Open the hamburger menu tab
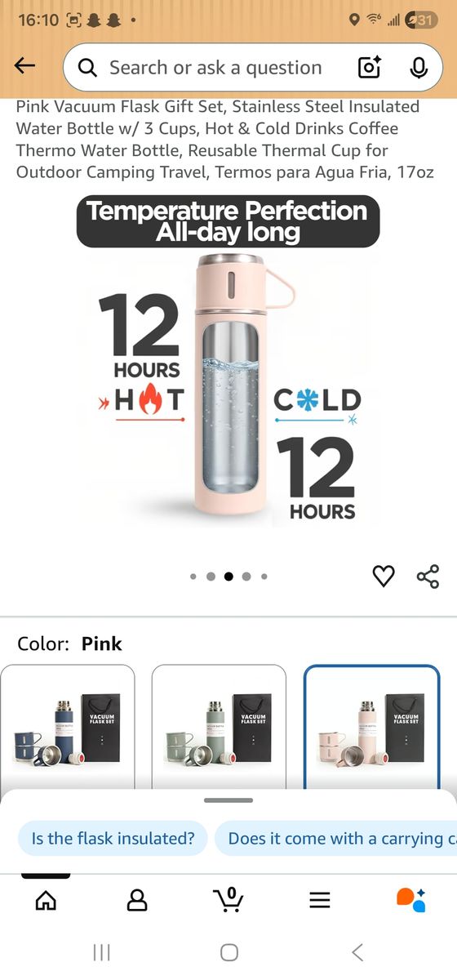 pos(320,900)
